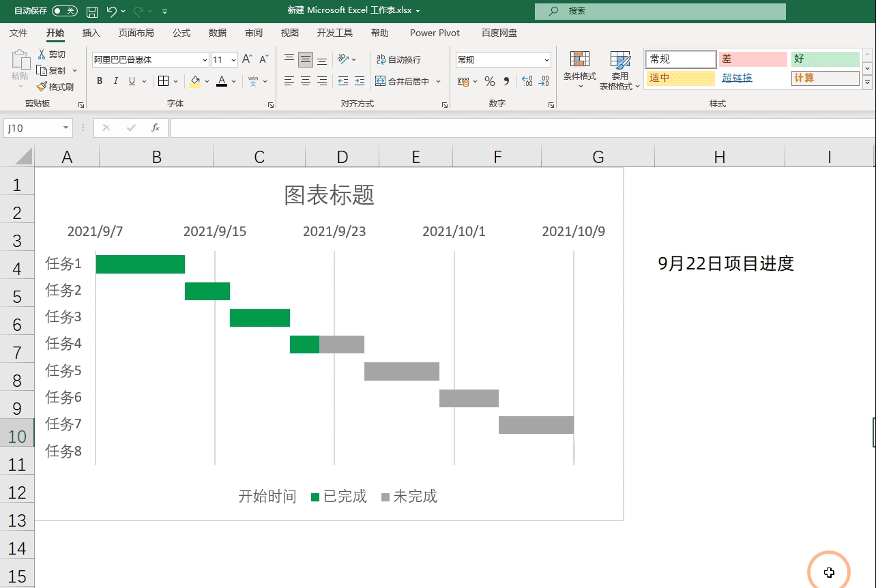This screenshot has height=588, width=876.
Task: Click the Center horizontally icon
Action: [306, 81]
